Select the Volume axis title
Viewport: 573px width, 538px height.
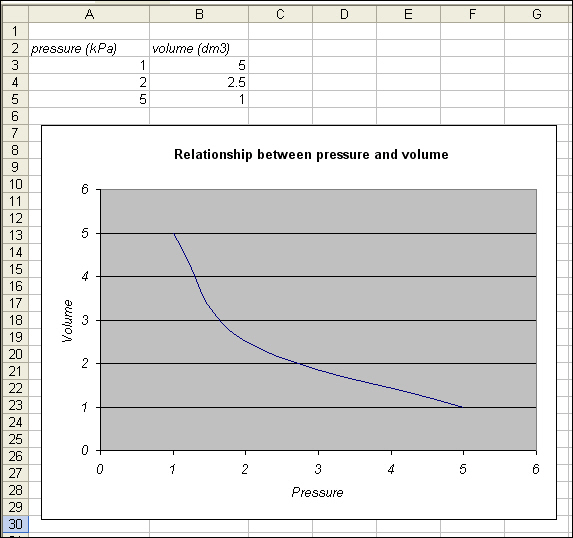[x=68, y=321]
